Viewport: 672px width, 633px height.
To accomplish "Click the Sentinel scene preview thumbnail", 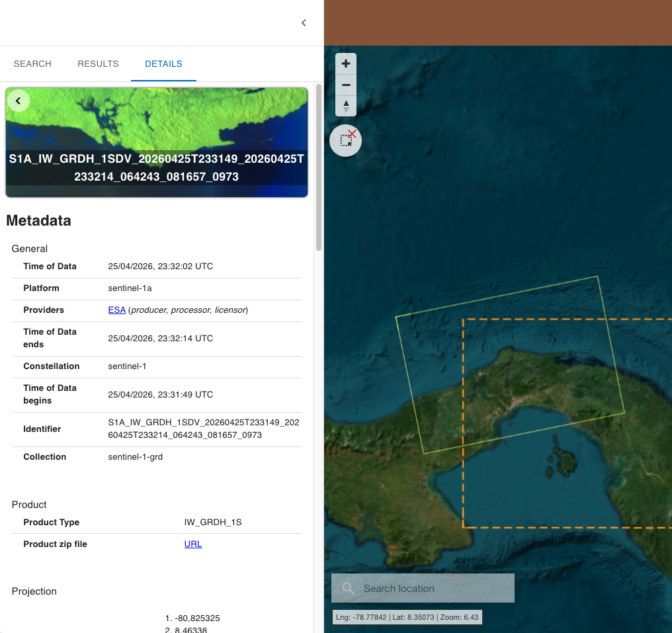I will [x=157, y=142].
